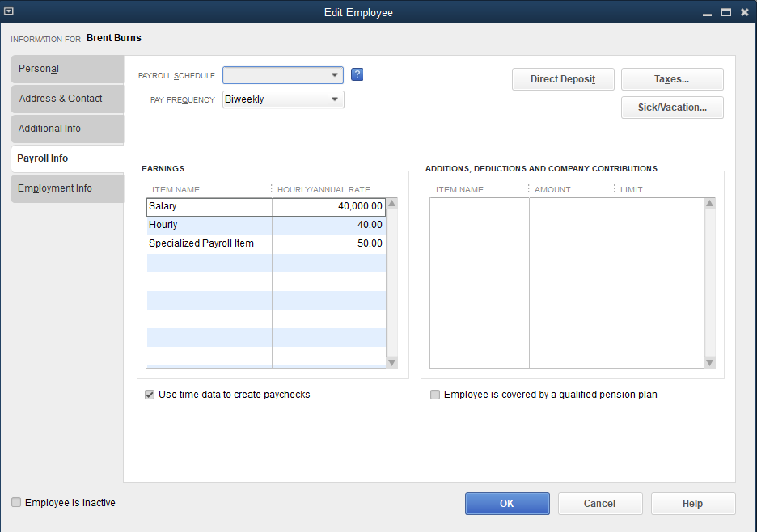Open the window system menu icon in title bar
This screenshot has height=532, width=757.
click(9, 11)
